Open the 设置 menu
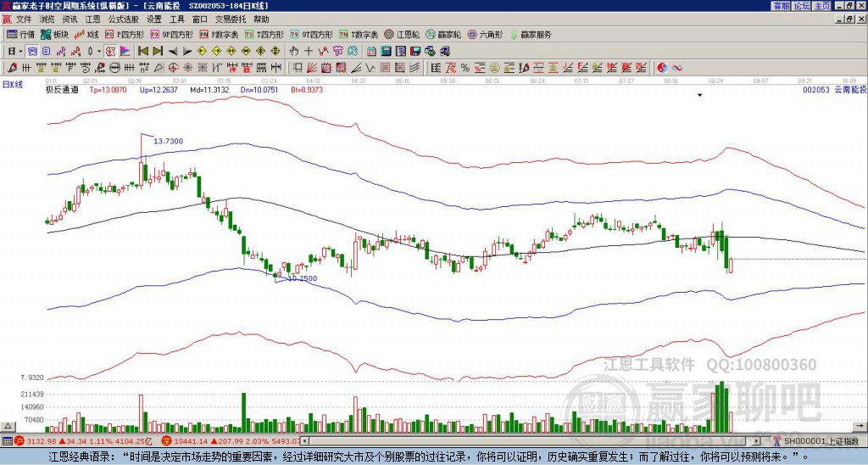Screen dimensions: 868x465 pos(154,20)
